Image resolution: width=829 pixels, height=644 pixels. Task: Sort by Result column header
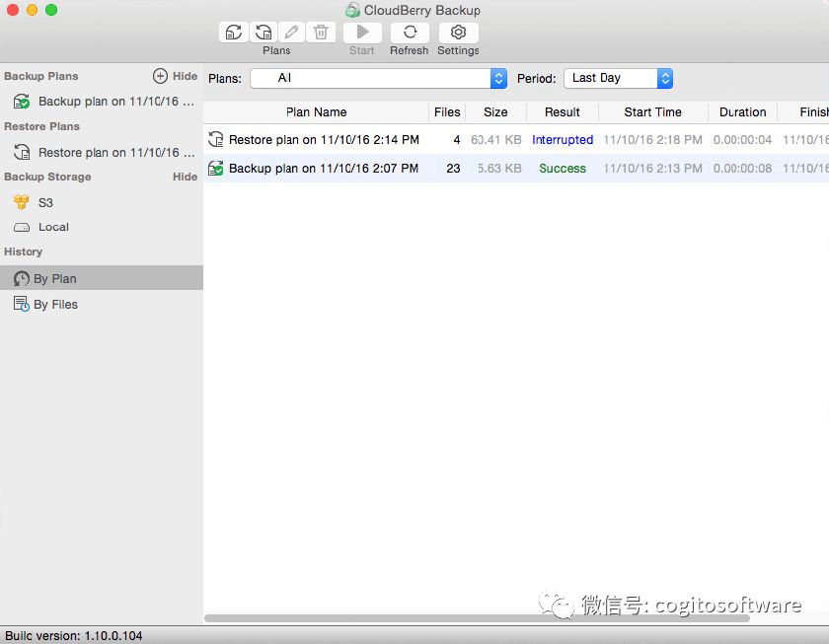coord(562,112)
